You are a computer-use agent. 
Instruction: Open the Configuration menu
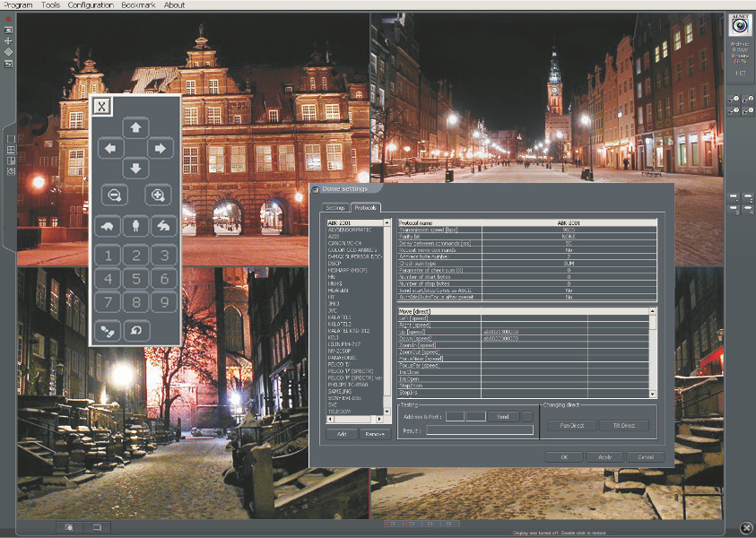tap(91, 5)
